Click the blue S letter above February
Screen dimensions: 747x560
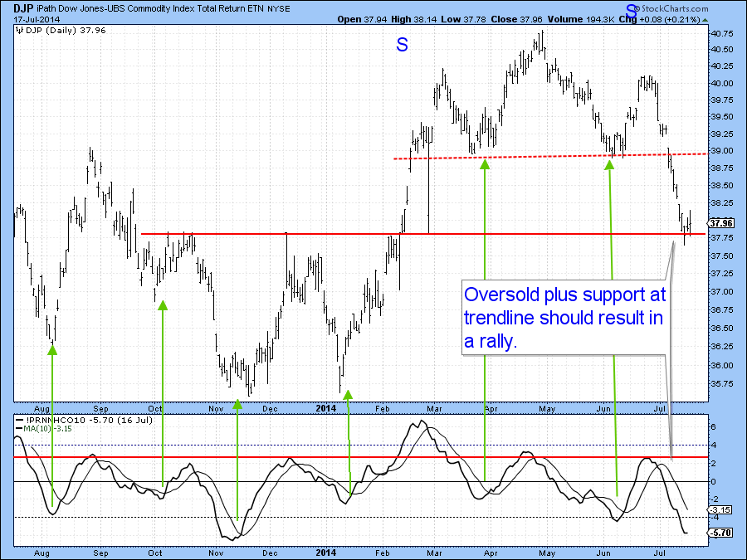[x=402, y=46]
